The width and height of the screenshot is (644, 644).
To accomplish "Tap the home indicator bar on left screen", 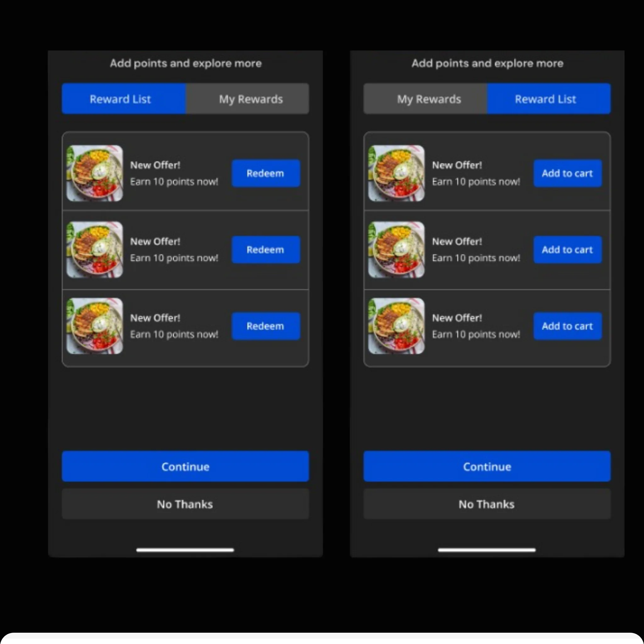I will [185, 550].
